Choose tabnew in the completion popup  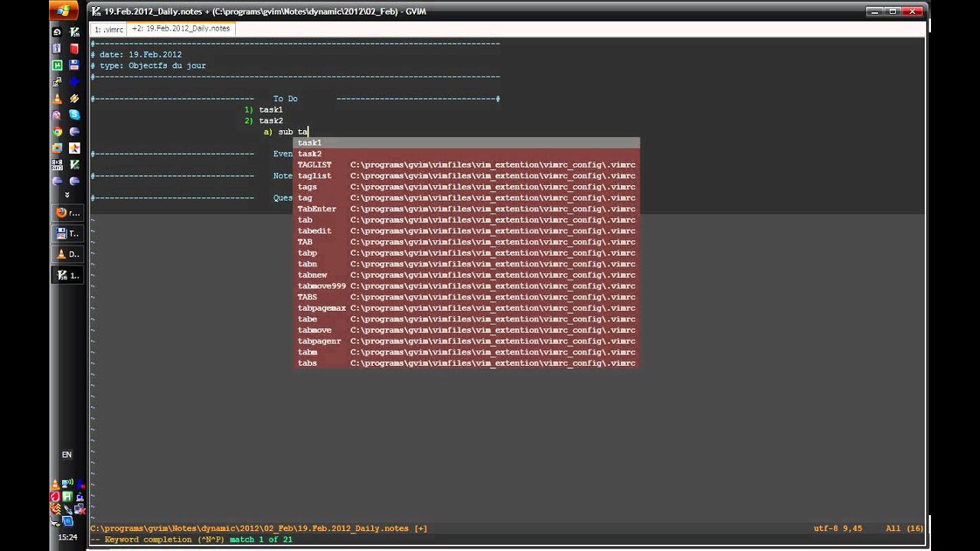click(466, 275)
